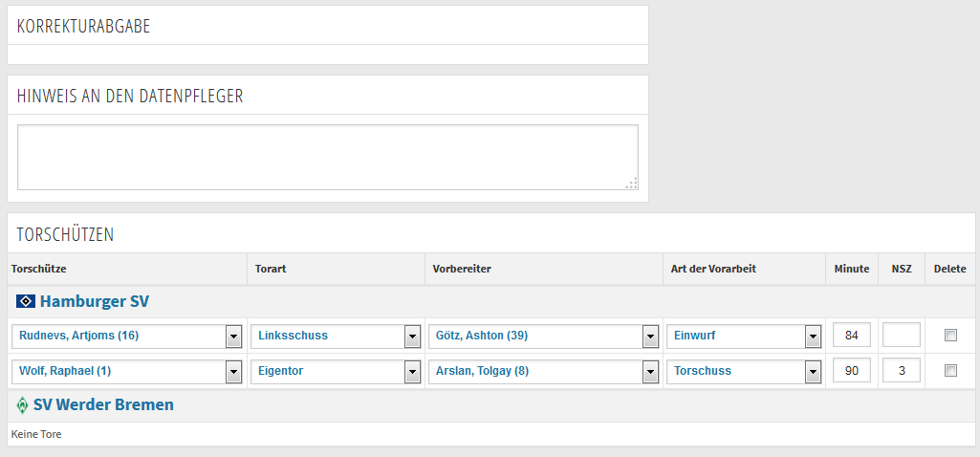Screen dimensions: 980x457
Task: Open the Hamburger SV team link
Action: click(95, 302)
